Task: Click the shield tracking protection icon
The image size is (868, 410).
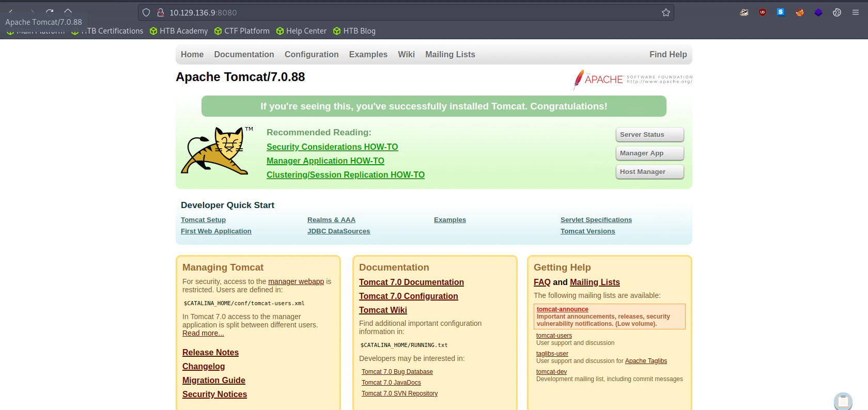Action: click(146, 12)
